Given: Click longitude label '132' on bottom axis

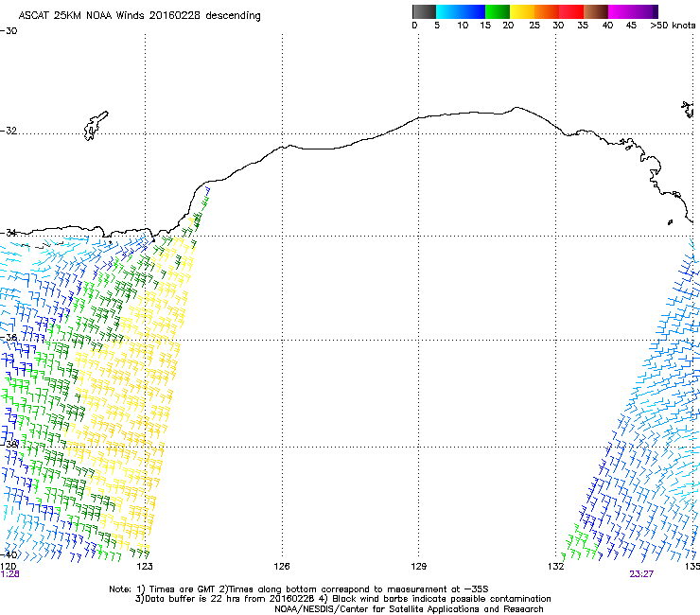Looking at the screenshot, I should click(556, 567).
